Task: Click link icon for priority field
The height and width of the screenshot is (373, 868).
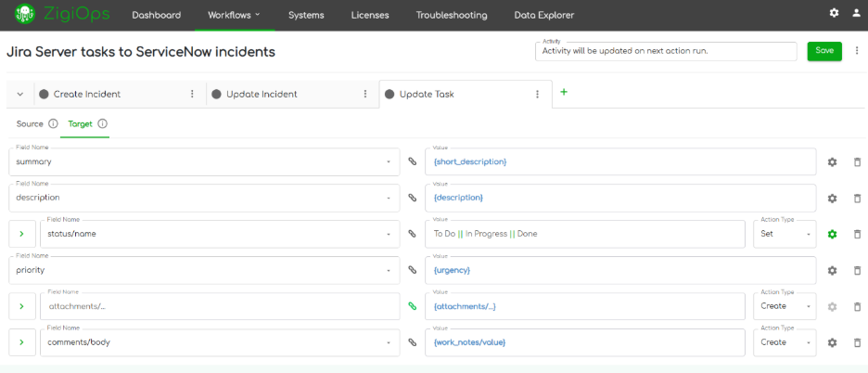Action: 412,270
